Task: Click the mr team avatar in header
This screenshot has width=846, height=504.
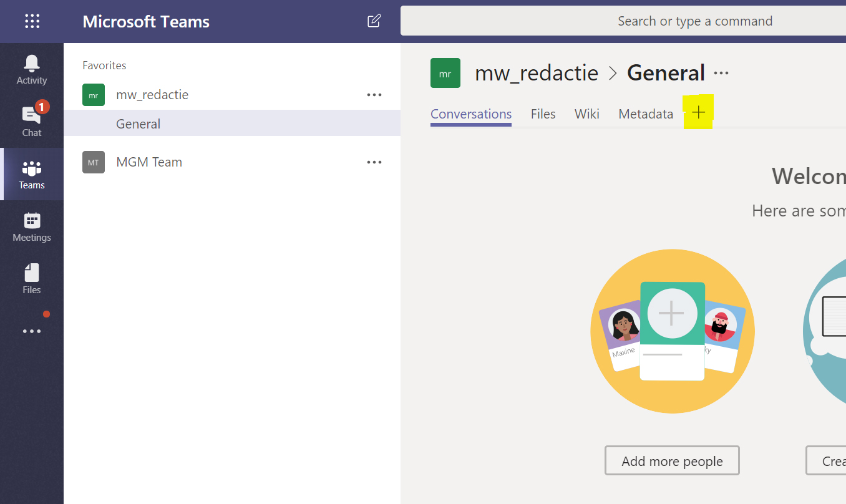Action: coord(445,73)
